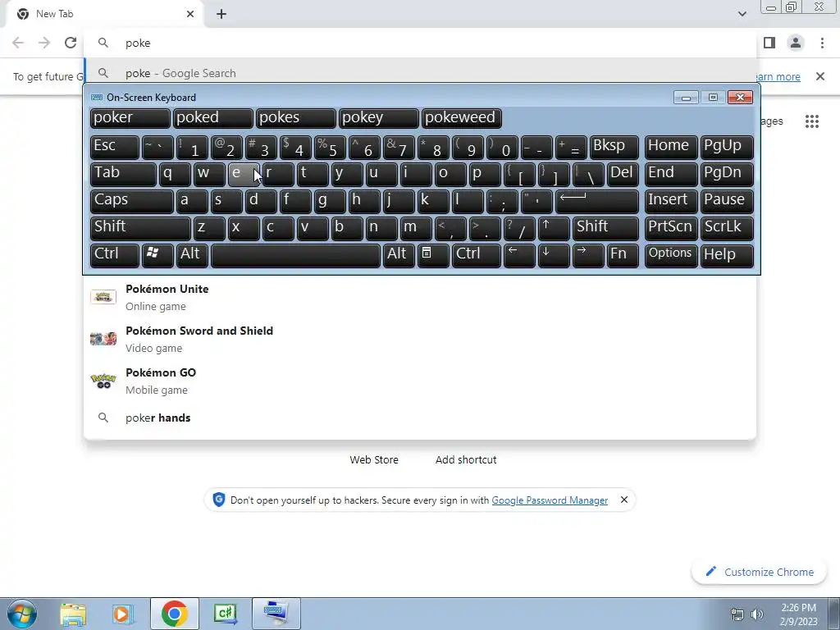The height and width of the screenshot is (630, 840).
Task: Choose the Pokémon GO suggestion
Action: (420, 381)
